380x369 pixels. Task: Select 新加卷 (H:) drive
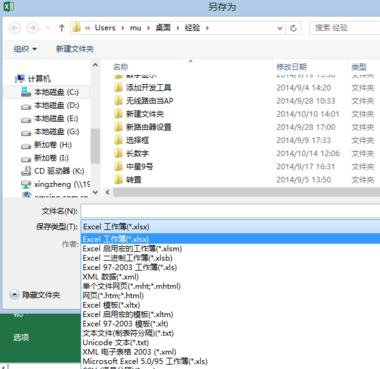point(53,145)
